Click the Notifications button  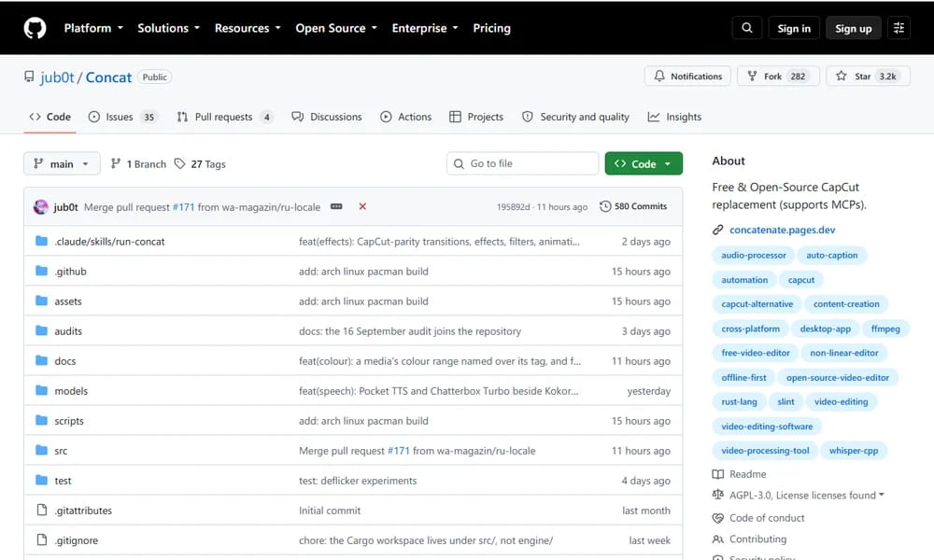point(687,77)
